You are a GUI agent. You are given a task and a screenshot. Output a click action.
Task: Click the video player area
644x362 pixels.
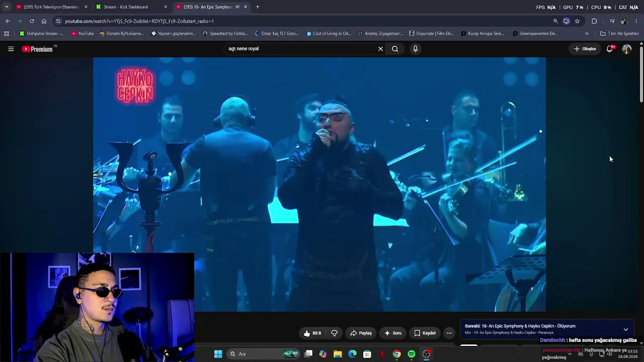pyautogui.click(x=319, y=185)
